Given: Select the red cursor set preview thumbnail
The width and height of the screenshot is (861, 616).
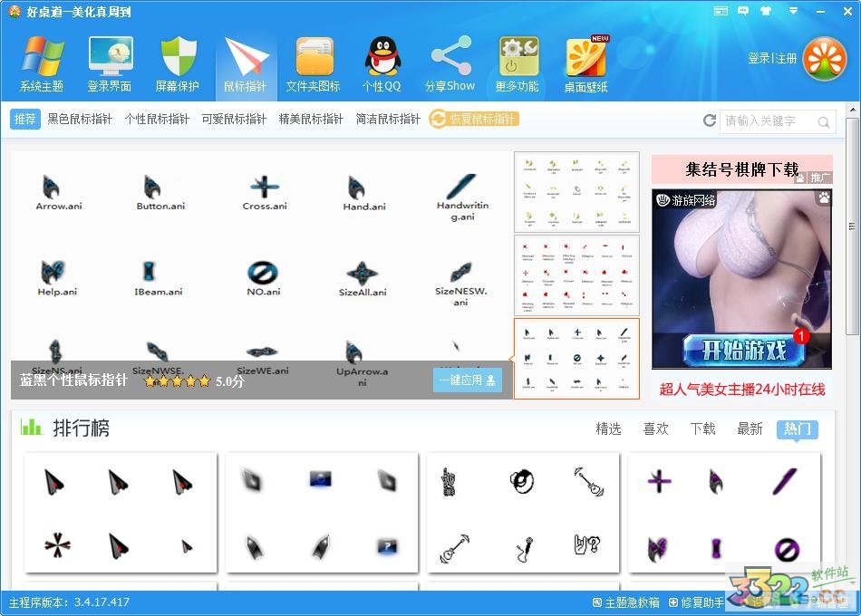Looking at the screenshot, I should pos(576,275).
